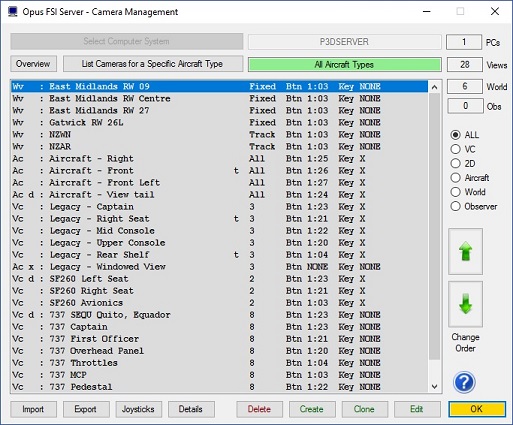Select the 2D radio button

click(x=455, y=163)
